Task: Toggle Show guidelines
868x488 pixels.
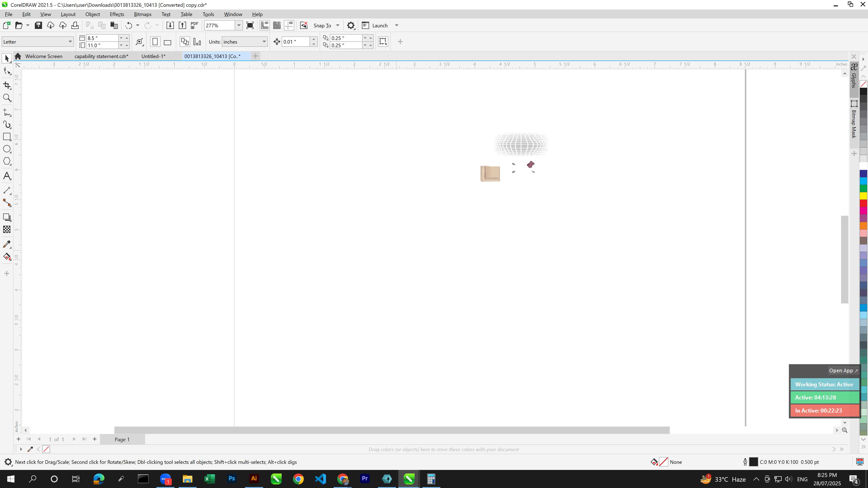Action: point(289,25)
